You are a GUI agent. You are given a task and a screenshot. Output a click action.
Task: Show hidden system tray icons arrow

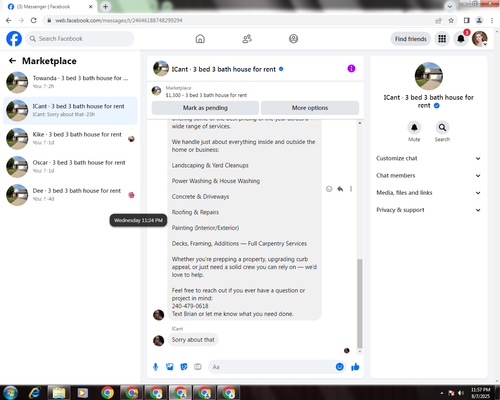pyautogui.click(x=442, y=393)
